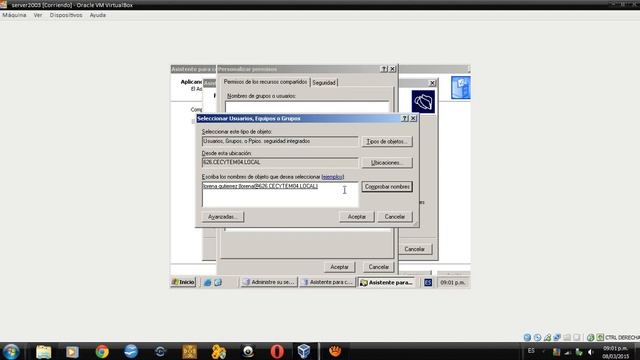The width and height of the screenshot is (640, 360).
Task: Open the Máquina menu
Action: pos(14,15)
